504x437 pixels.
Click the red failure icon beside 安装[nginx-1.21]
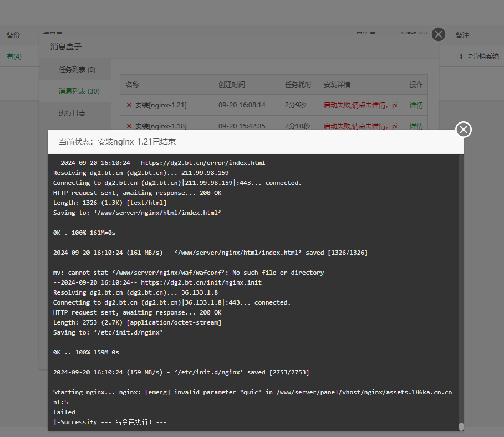point(129,105)
